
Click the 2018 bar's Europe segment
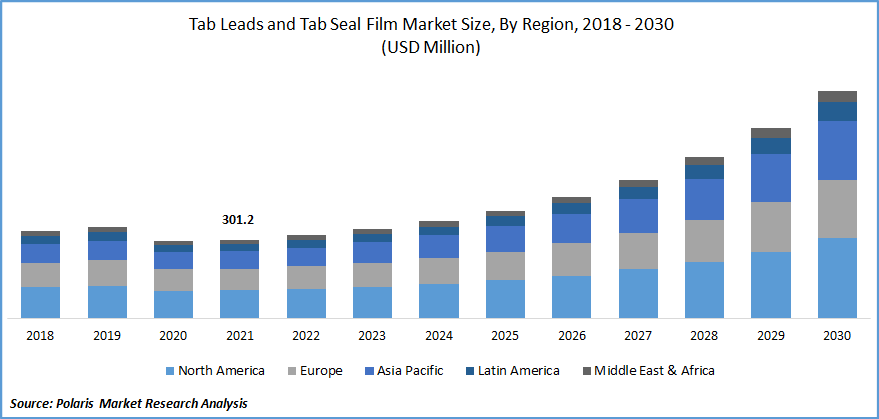40,275
